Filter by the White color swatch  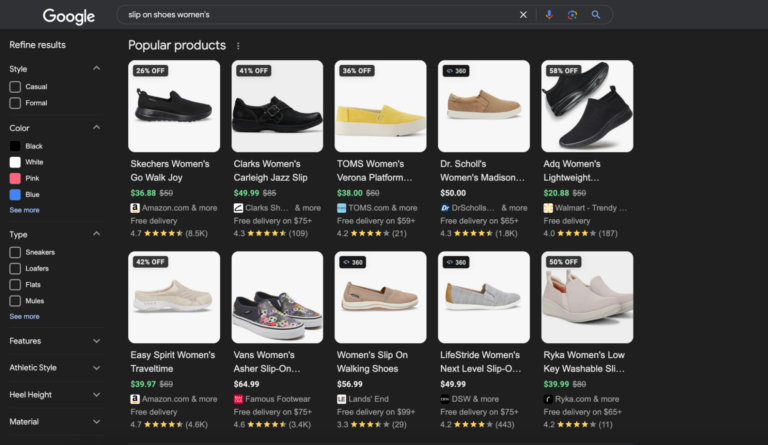15,162
